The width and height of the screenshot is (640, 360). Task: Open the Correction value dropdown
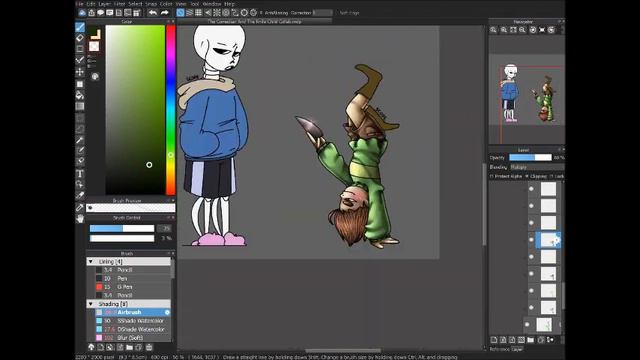click(322, 13)
